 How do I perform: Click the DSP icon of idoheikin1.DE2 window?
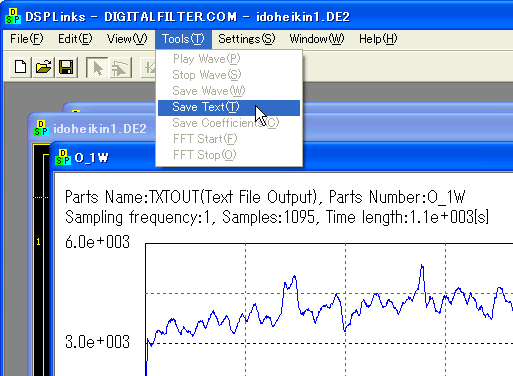click(41, 128)
